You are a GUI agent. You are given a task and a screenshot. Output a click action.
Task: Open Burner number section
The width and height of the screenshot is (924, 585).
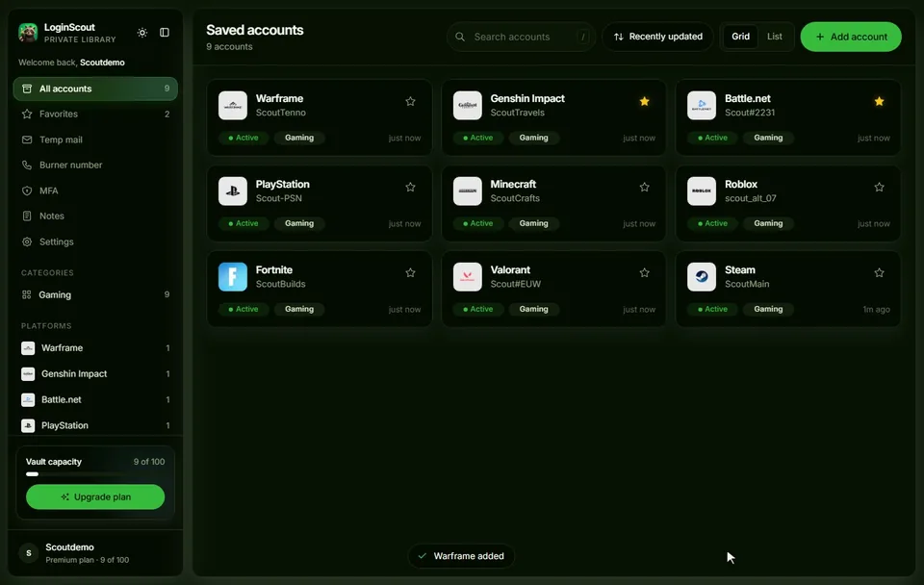[95, 165]
